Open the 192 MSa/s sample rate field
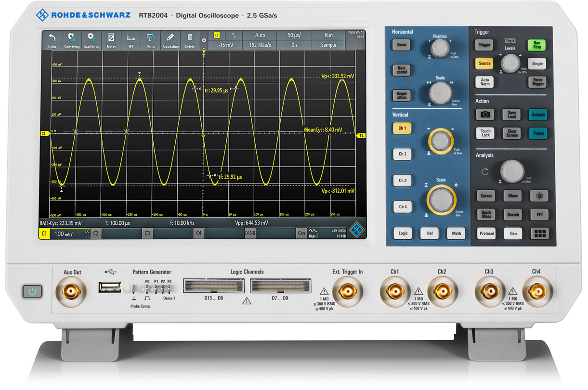Viewport: 588px width, 390px height. click(x=260, y=45)
